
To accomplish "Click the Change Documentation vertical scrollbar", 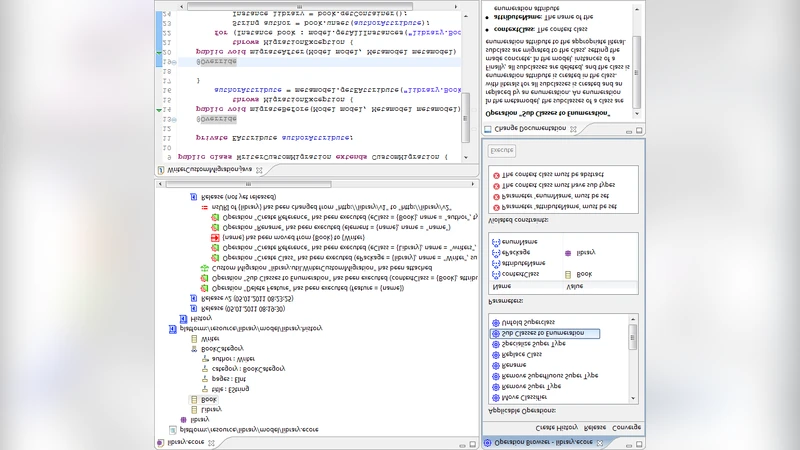I will (637, 61).
